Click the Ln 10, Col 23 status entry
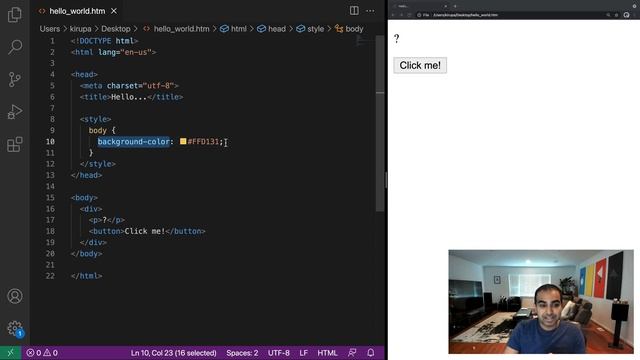Screen dimensions: 640x360 pos(173,353)
